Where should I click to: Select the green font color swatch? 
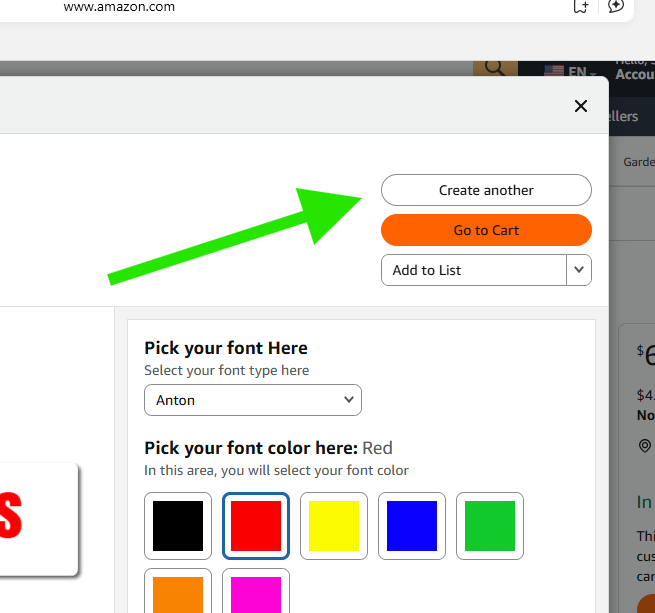(490, 526)
